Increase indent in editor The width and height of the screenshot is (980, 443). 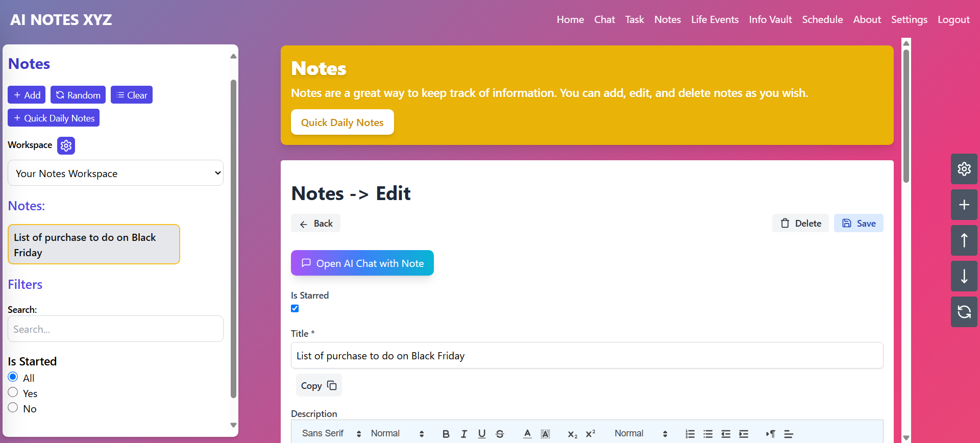[744, 434]
